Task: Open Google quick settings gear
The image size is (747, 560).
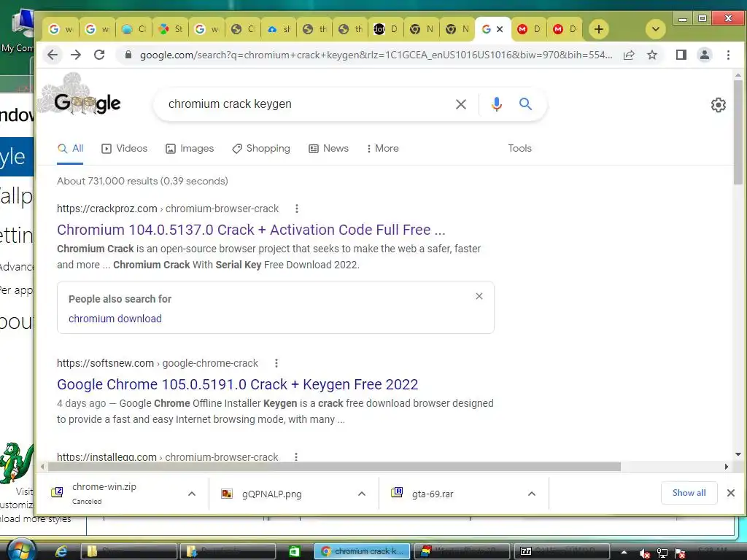Action: (718, 105)
